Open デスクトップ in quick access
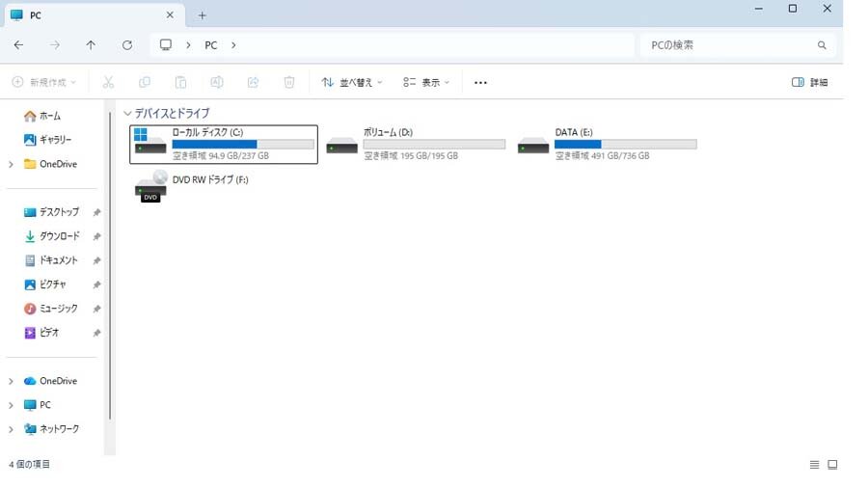 click(x=51, y=212)
